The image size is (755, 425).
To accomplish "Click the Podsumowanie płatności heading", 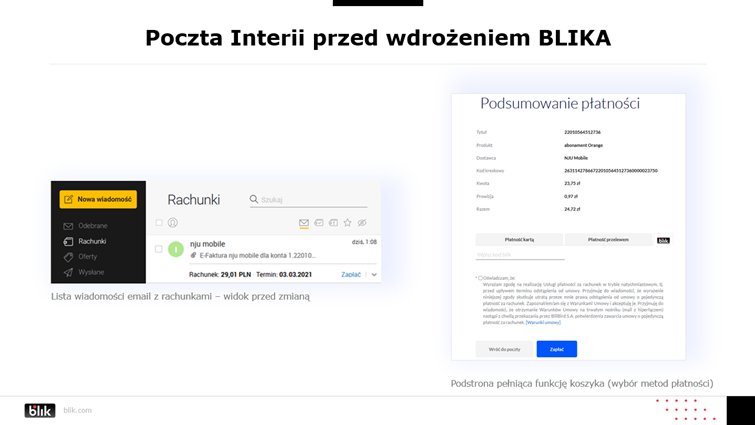I will coord(560,103).
